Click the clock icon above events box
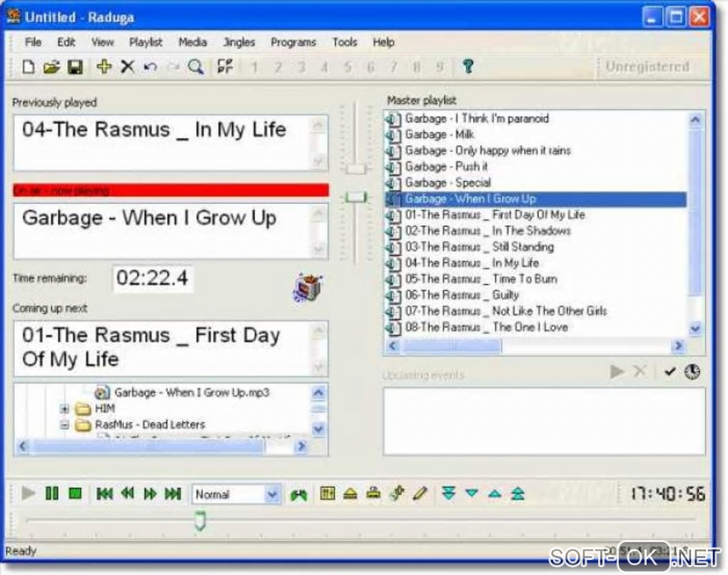The image size is (728, 575). point(692,372)
